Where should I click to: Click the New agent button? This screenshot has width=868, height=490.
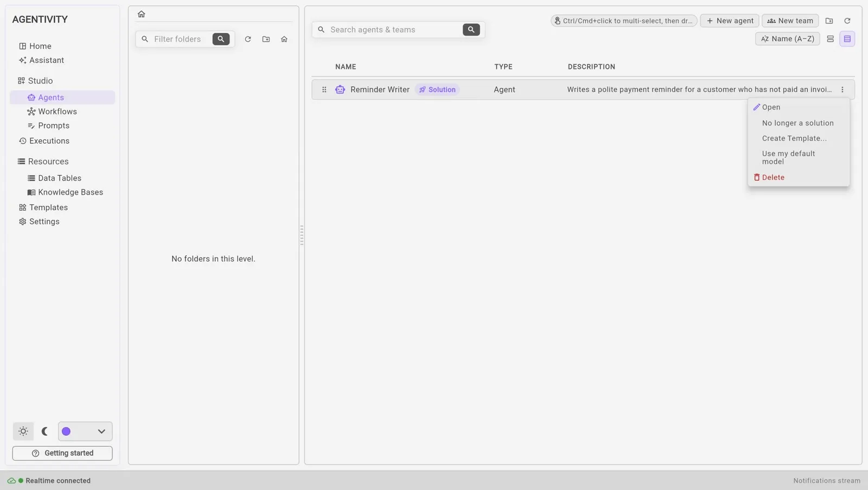point(730,21)
